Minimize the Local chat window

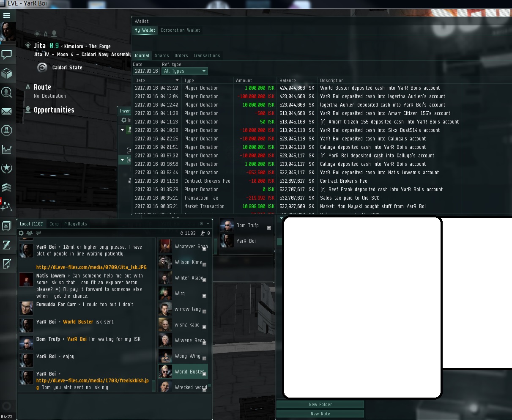point(208,224)
